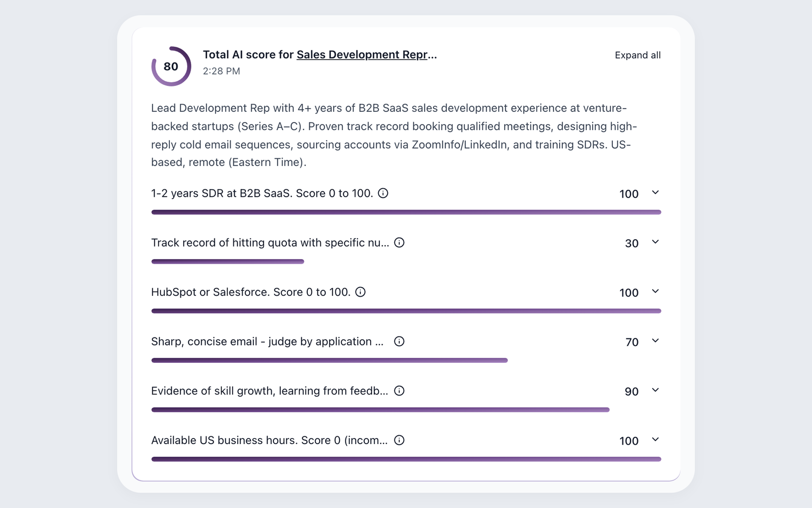Click the "Evidence of skill growth" criterion label
The image size is (812, 508).
point(269,391)
